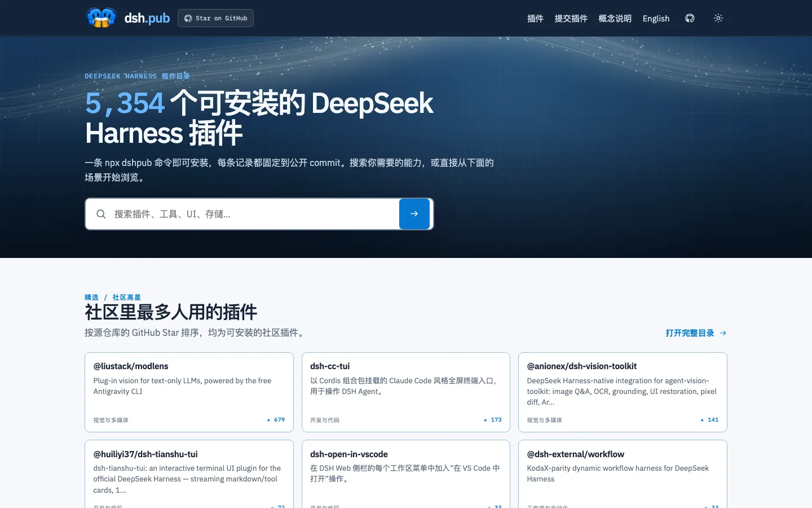Open the 插件 nav menu item
Image resolution: width=812 pixels, height=508 pixels.
[x=535, y=19]
